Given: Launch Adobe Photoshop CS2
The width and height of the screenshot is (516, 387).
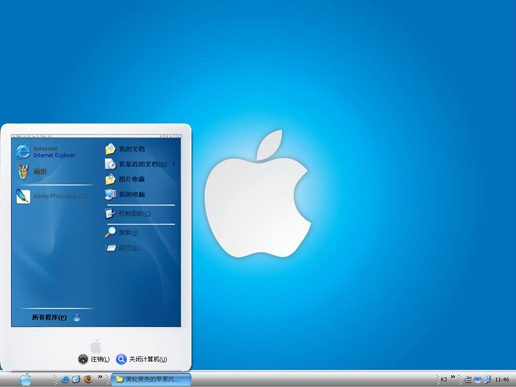Looking at the screenshot, I should click(x=52, y=196).
